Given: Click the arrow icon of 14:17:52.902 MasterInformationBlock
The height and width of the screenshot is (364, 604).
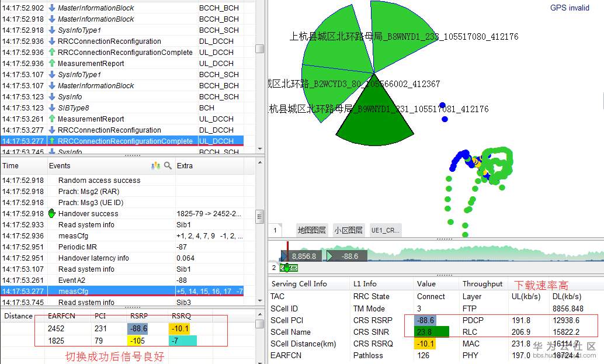Looking at the screenshot, I should [x=52, y=8].
